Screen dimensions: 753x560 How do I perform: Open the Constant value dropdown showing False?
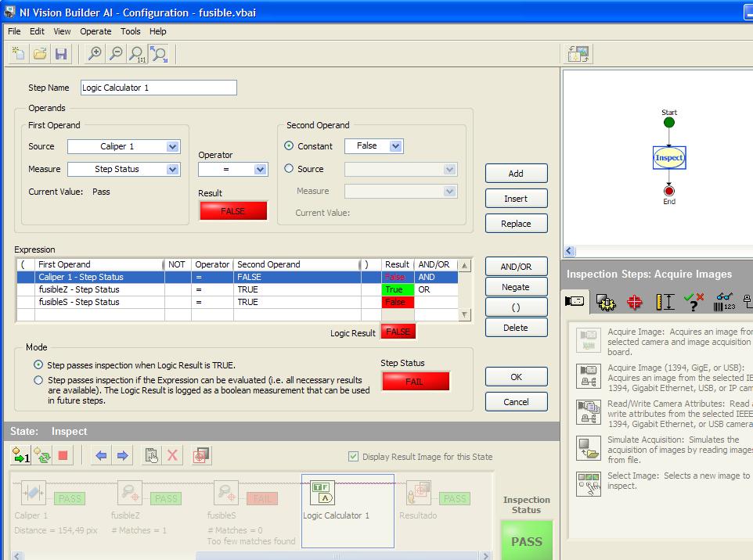tap(373, 146)
